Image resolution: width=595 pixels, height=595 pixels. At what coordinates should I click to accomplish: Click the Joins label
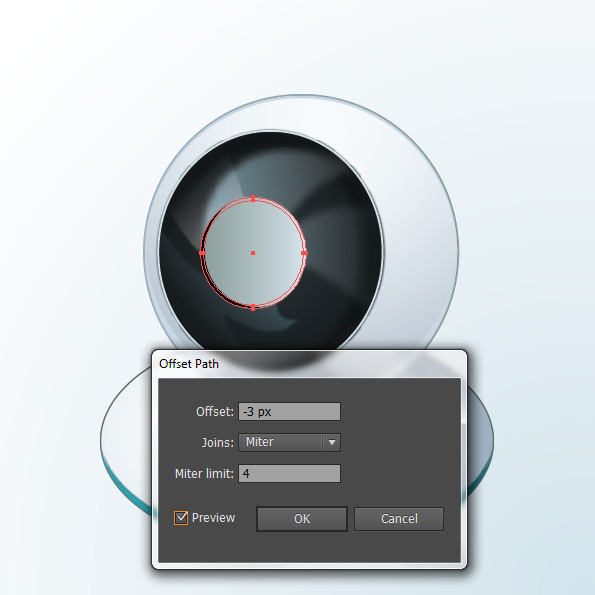tap(217, 443)
